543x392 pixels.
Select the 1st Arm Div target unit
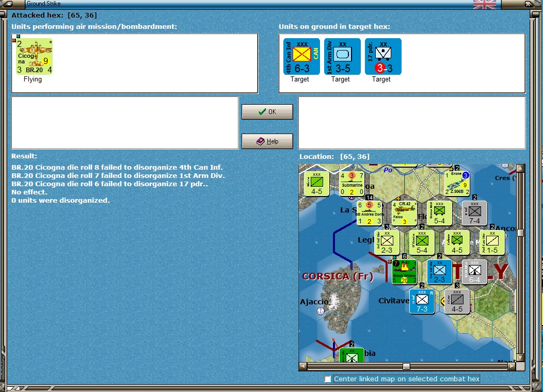pos(342,56)
